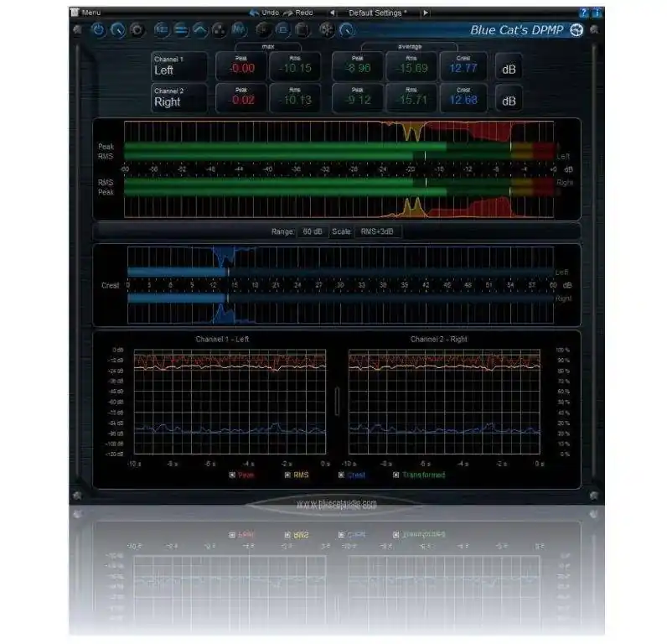Click the dimmed plus-shaped toolbar icon
The width and height of the screenshot is (667, 644).
(x=264, y=30)
